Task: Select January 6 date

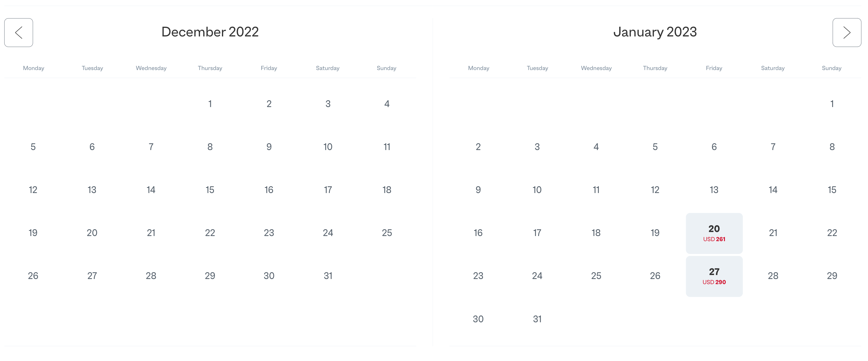Action: (714, 147)
